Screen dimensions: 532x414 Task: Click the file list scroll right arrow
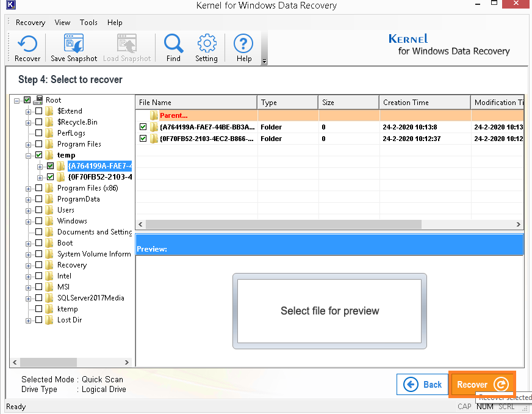518,224
